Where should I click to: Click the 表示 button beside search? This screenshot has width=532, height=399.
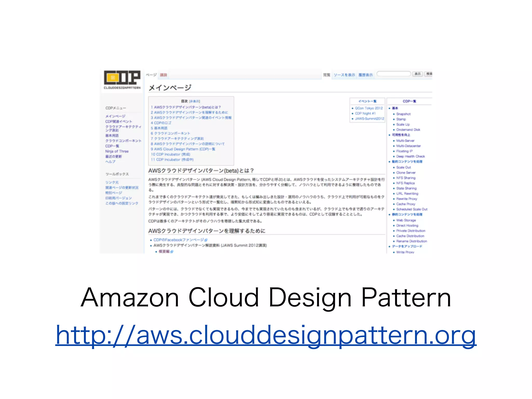click(x=417, y=74)
